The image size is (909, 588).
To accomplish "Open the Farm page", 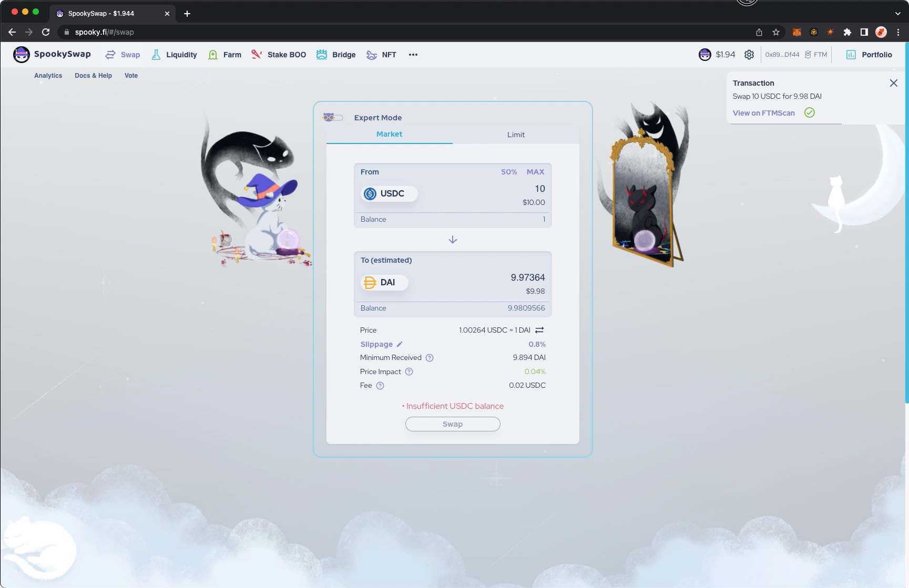I will click(224, 55).
